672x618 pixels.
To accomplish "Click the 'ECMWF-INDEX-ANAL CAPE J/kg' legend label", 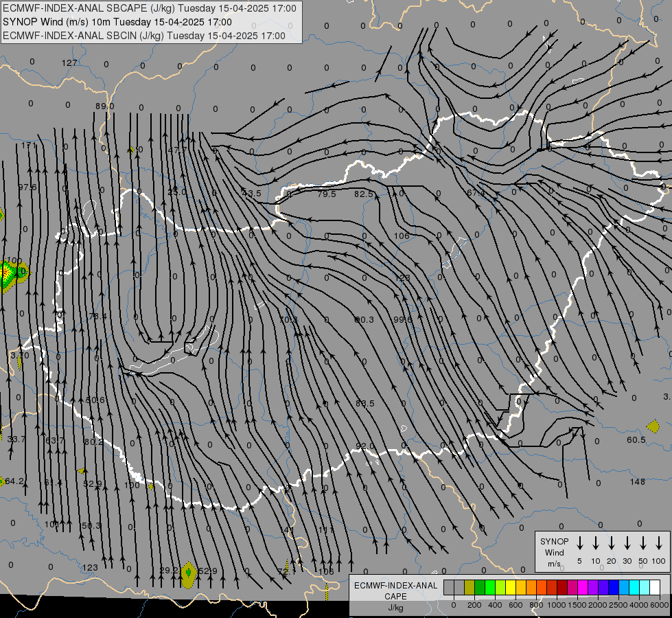I will (x=395, y=596).
